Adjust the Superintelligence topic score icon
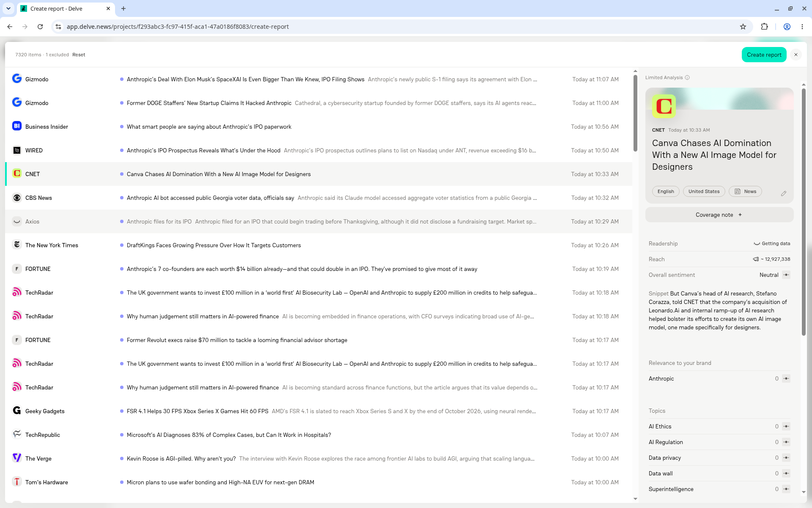812x508 pixels. coord(786,489)
